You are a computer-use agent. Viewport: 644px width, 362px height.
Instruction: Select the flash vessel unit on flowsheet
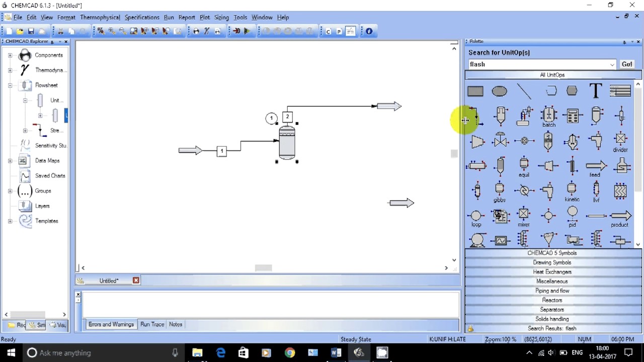[287, 142]
